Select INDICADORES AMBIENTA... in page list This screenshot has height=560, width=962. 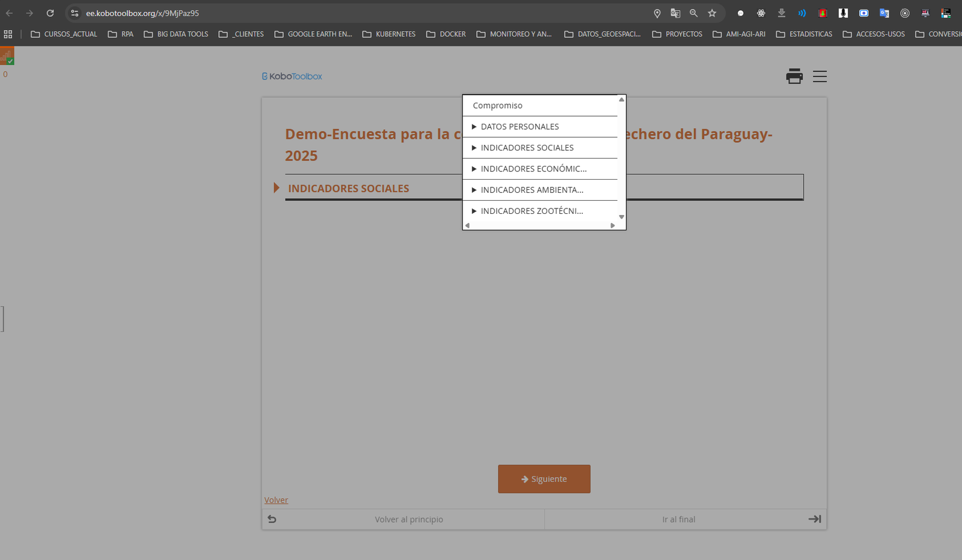[532, 190]
